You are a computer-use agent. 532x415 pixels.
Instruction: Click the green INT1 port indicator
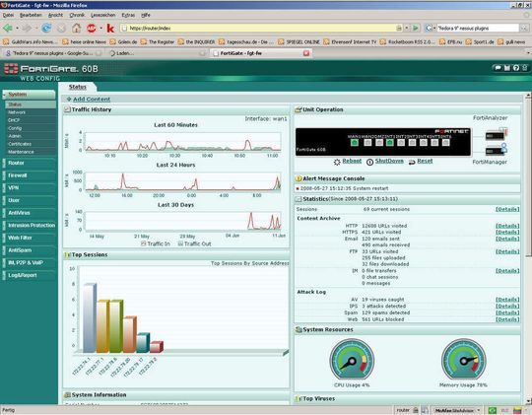coord(390,142)
